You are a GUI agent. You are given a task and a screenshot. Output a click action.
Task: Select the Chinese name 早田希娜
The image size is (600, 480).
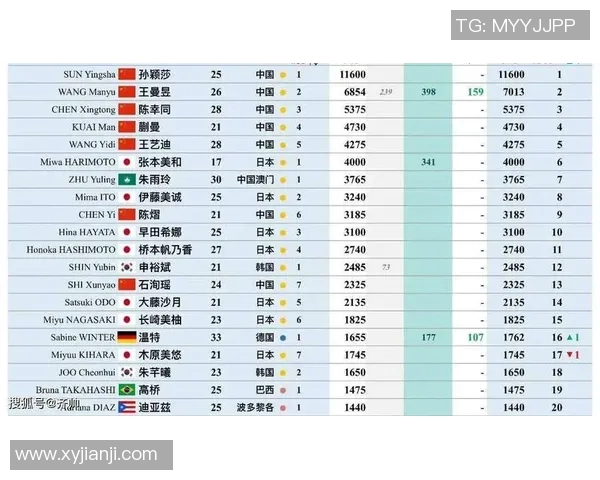click(x=160, y=232)
